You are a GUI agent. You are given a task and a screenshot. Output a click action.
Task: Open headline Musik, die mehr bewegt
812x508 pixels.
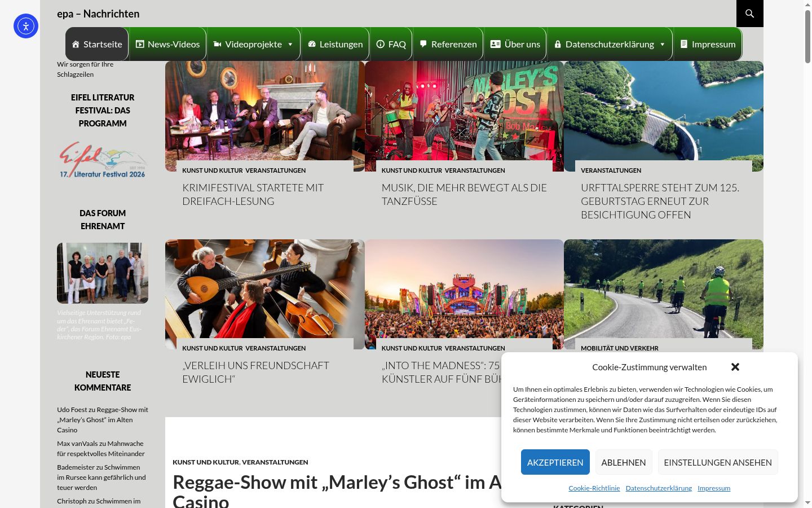[464, 194]
